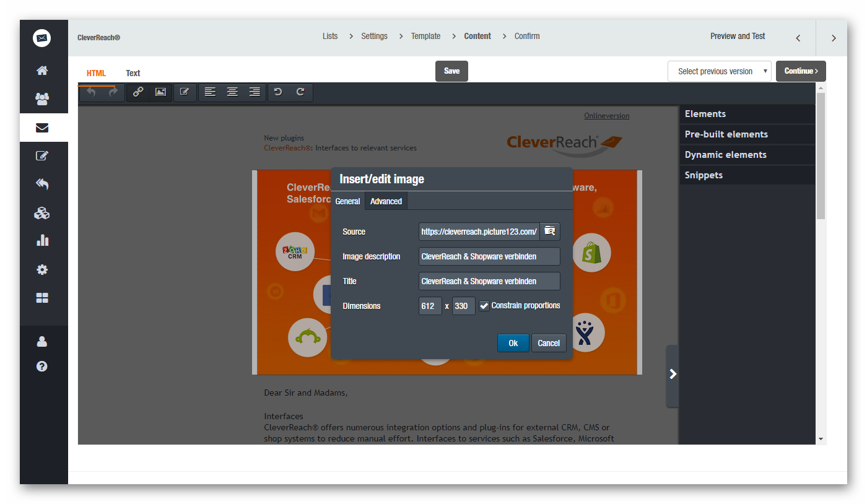Screen dimensions: 867x504
Task: Click the height dimension field 330
Action: coord(464,306)
